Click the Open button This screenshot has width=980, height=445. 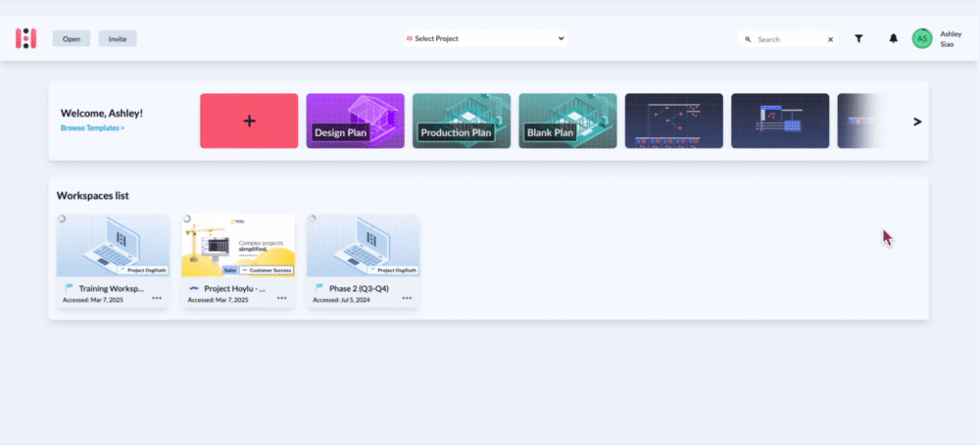(72, 39)
